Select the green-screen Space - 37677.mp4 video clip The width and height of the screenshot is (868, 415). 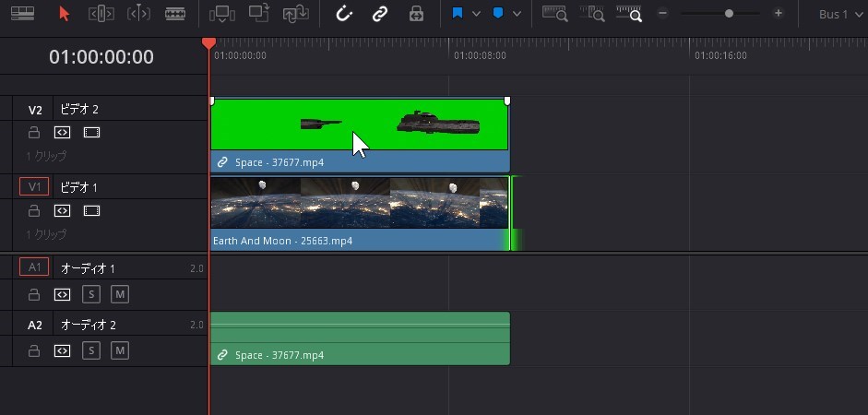coord(360,135)
